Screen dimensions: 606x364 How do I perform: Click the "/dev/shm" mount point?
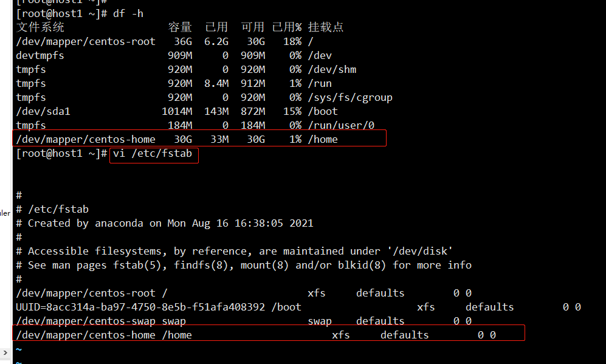[x=332, y=69]
